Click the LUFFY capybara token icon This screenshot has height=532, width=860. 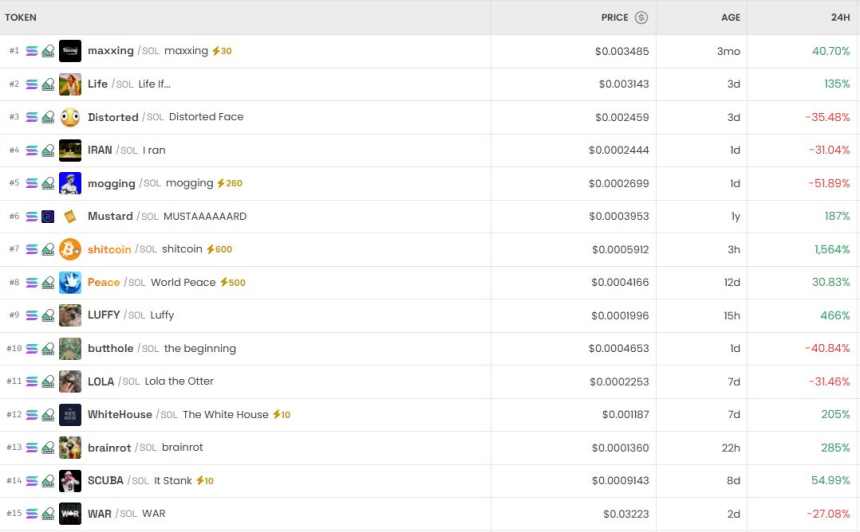click(x=70, y=315)
